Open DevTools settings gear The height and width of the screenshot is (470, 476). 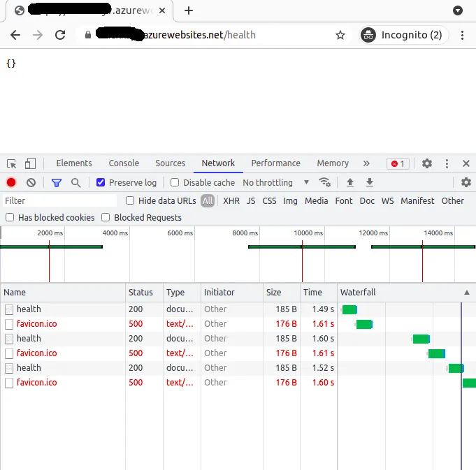(427, 163)
